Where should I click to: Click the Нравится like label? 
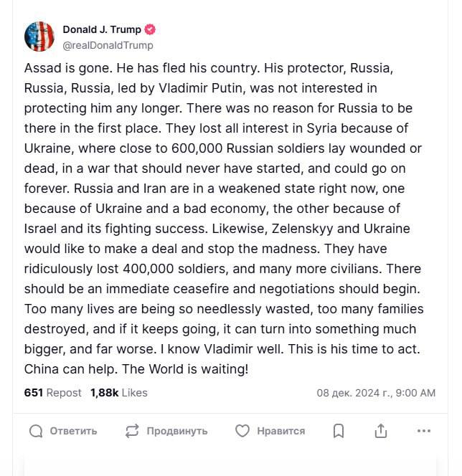click(280, 431)
